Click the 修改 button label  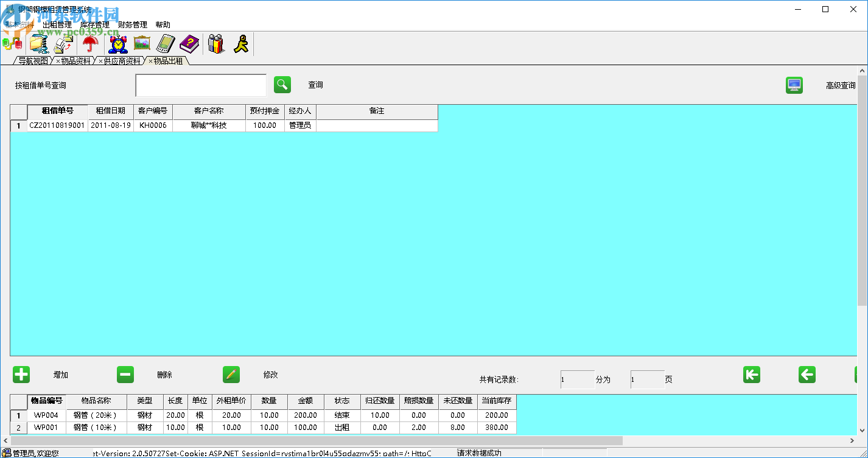[x=270, y=375]
